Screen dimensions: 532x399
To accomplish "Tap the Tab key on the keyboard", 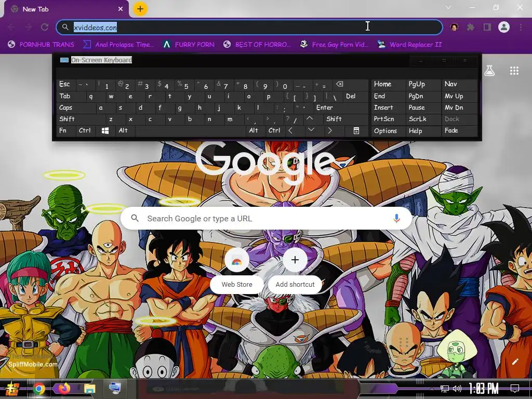I will point(71,96).
